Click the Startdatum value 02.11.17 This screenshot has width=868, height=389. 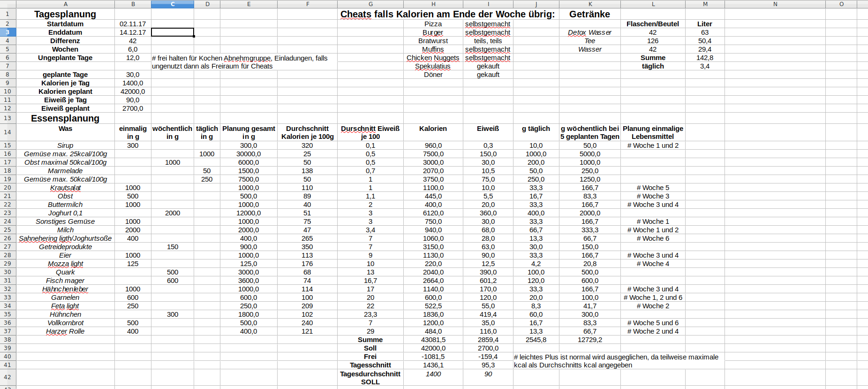pos(133,24)
